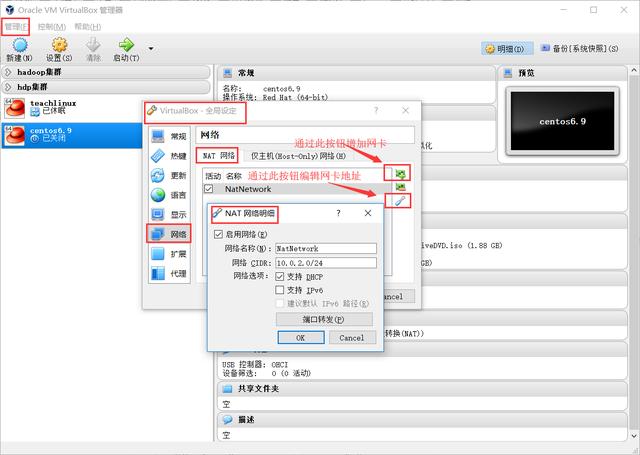Click Cancel in NAT 网络明细 dialog

click(352, 337)
